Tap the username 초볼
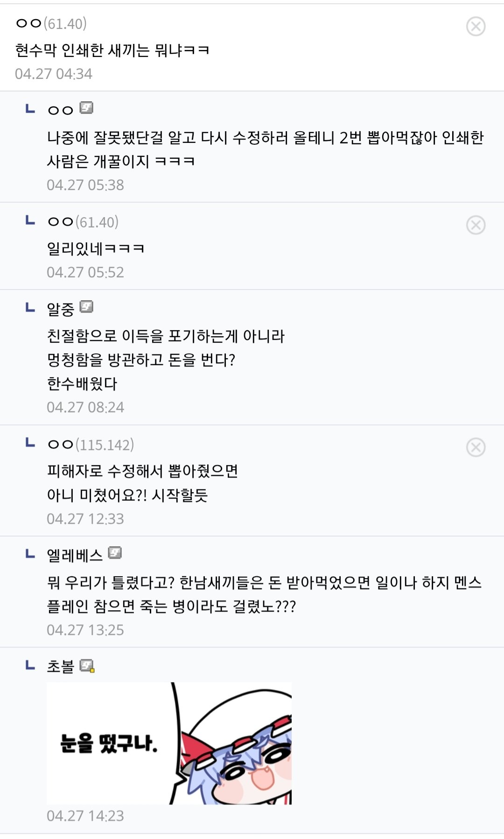The image size is (504, 839). tap(61, 666)
